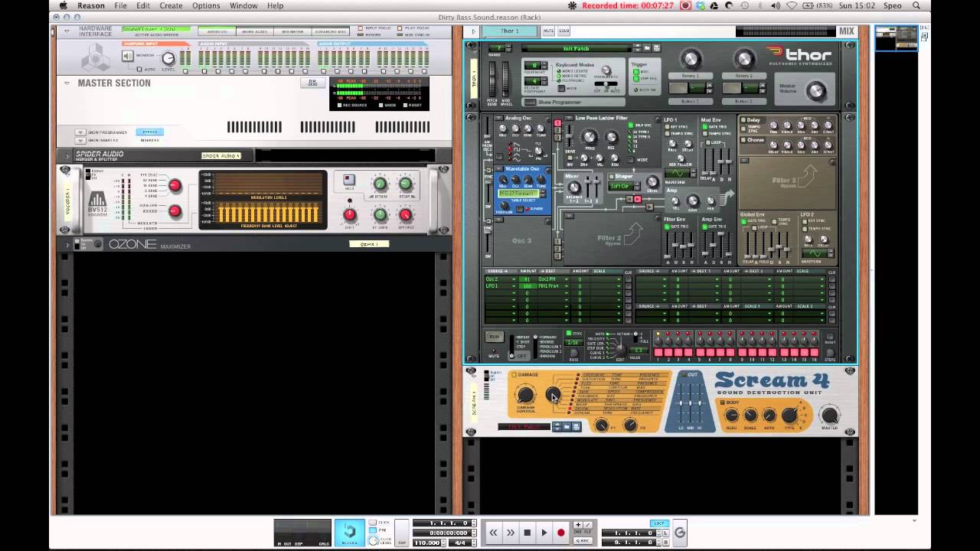This screenshot has width=980, height=551.
Task: Enable the Thor Chorus effect
Action: (x=743, y=140)
